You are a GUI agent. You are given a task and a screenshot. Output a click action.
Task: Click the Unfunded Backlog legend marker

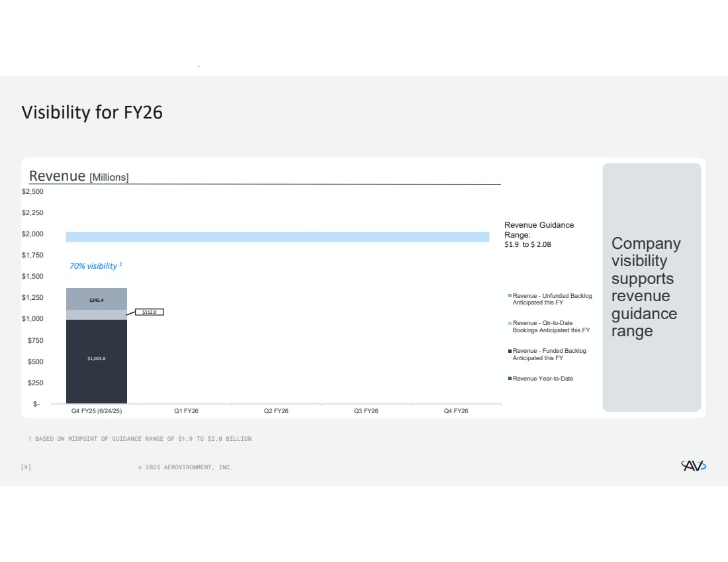pos(510,296)
